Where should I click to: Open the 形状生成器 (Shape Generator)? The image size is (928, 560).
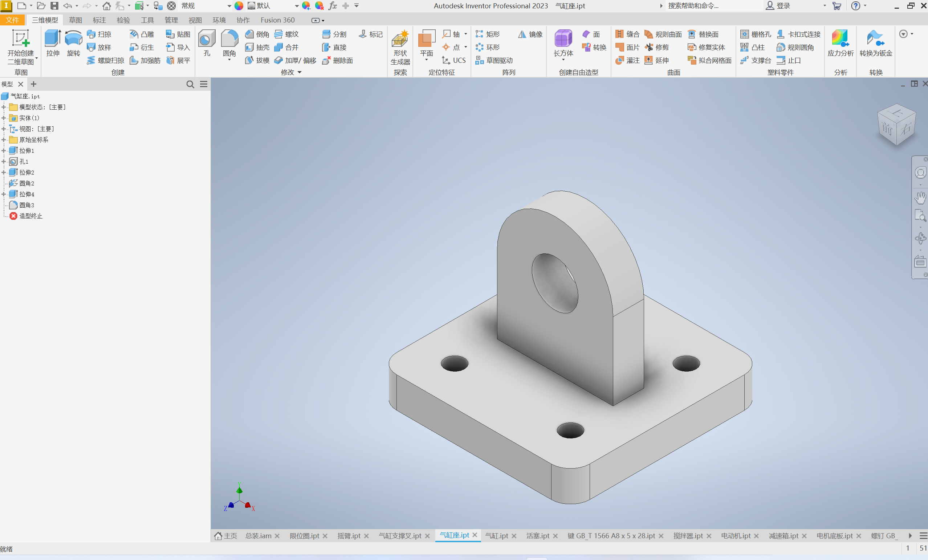(400, 47)
